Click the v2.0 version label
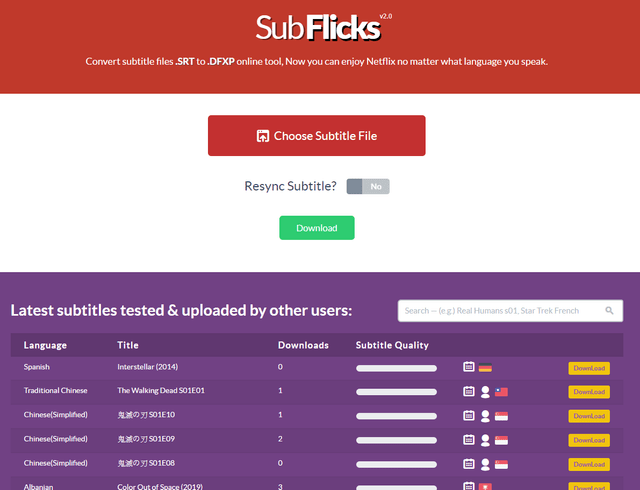The height and width of the screenshot is (490, 640). (x=386, y=16)
